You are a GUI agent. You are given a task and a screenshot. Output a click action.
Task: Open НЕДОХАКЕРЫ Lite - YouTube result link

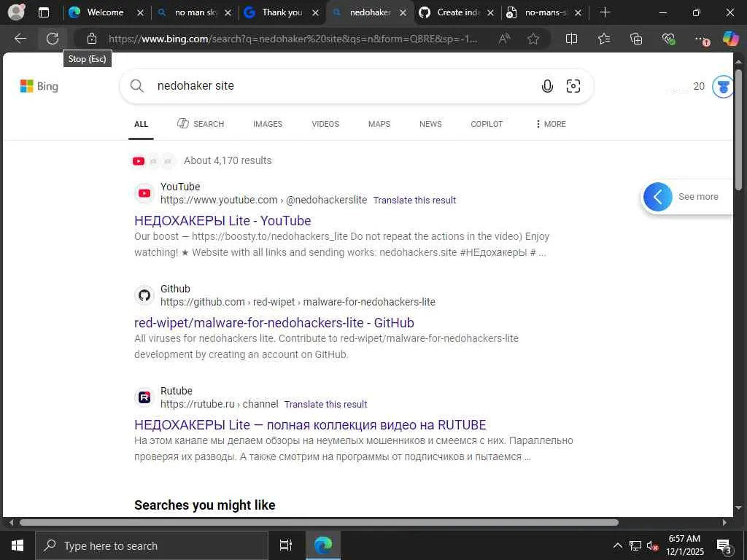(222, 220)
